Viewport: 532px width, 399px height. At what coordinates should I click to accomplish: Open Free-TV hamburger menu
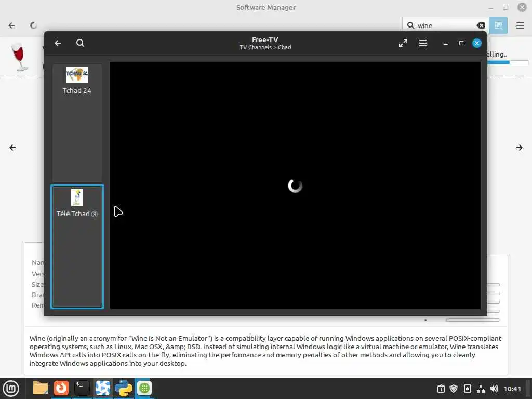pyautogui.click(x=423, y=43)
